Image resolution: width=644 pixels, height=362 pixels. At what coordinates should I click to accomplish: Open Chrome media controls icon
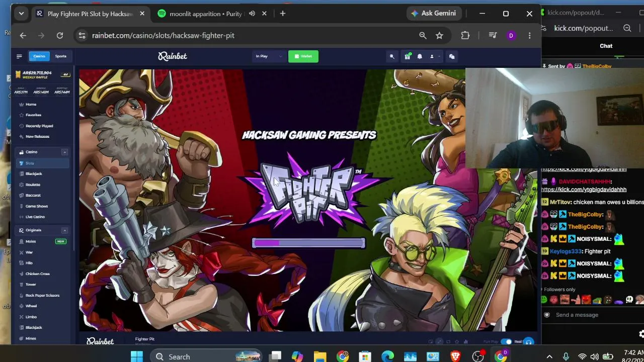click(493, 35)
